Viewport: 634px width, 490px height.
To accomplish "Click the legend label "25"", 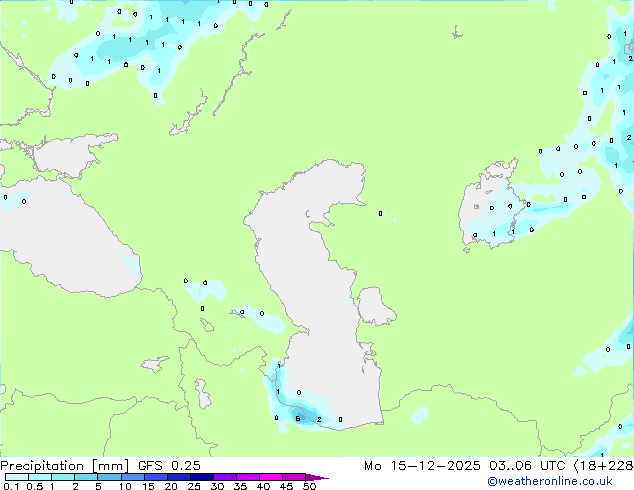I will click(x=194, y=486).
